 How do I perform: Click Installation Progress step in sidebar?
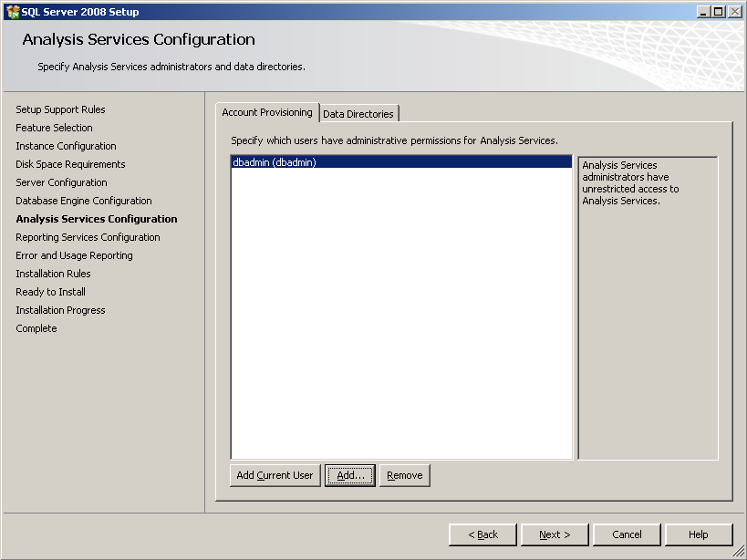click(60, 310)
